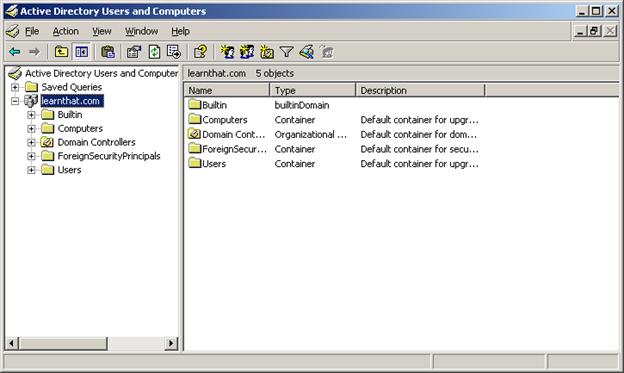624x373 pixels.
Task: Click the Paste clipboard toolbar icon
Action: click(x=107, y=52)
